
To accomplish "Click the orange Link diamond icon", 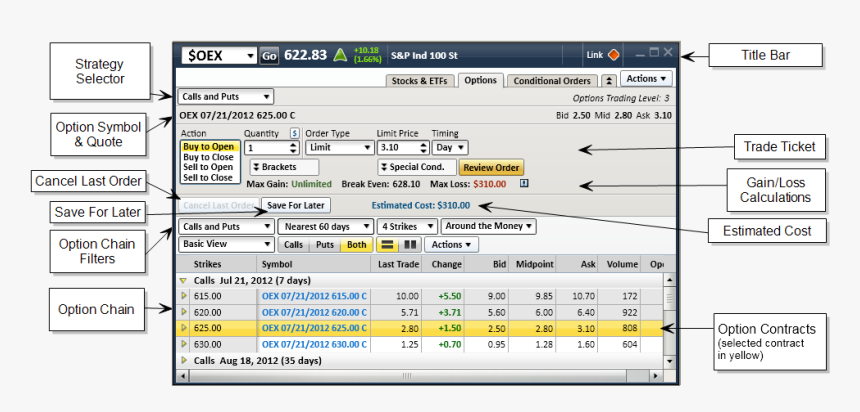I will [x=614, y=55].
